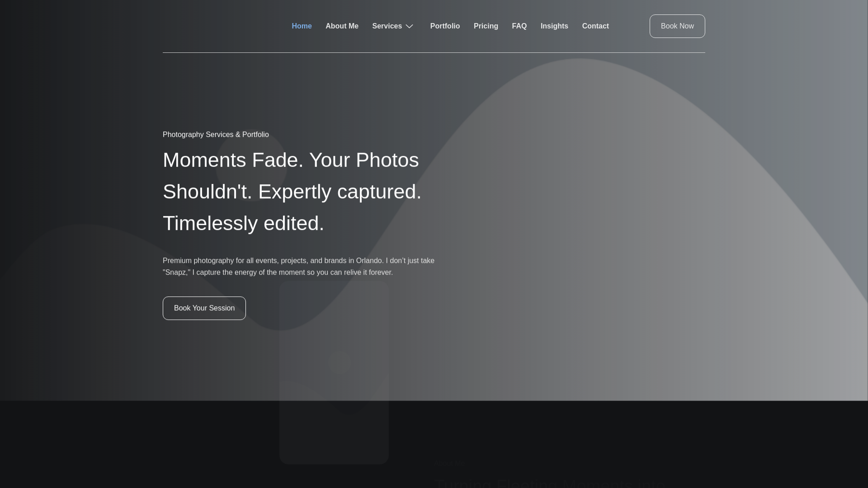This screenshot has width=868, height=488.
Task: Go to the Contact page
Action: (595, 26)
